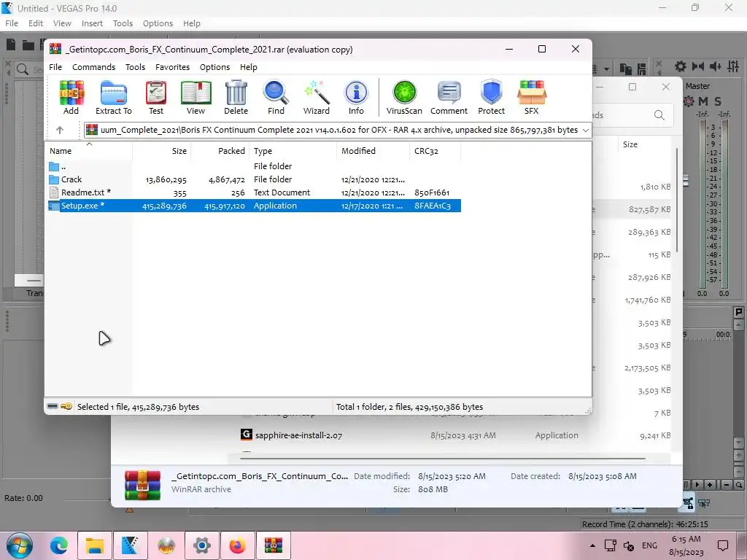Sort list by Modified column header
Viewport: 747px width, 560px height.
coord(373,151)
